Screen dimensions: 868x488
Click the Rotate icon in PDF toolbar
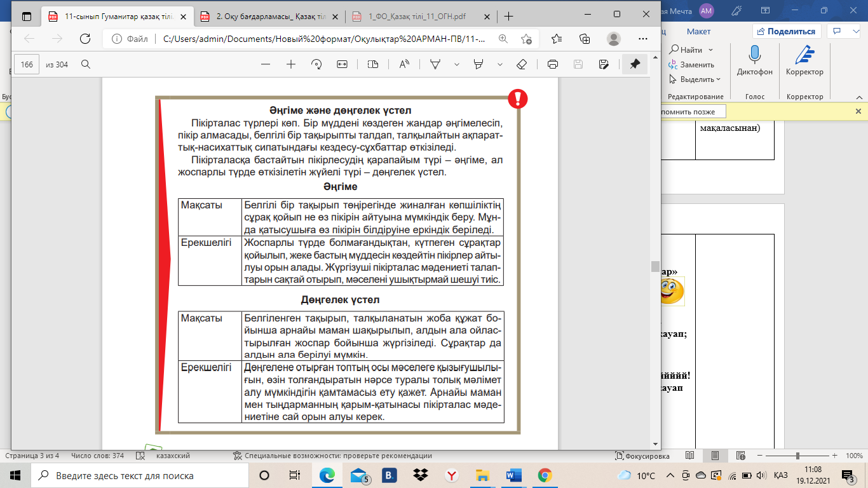(x=316, y=64)
